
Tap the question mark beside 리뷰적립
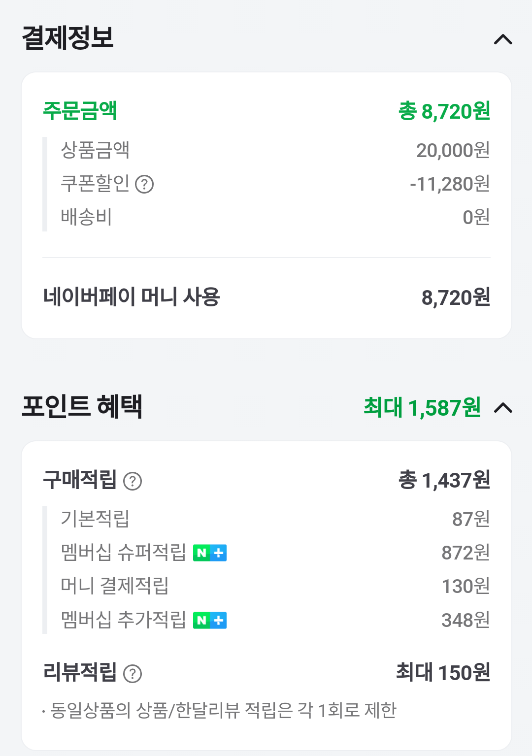133,673
